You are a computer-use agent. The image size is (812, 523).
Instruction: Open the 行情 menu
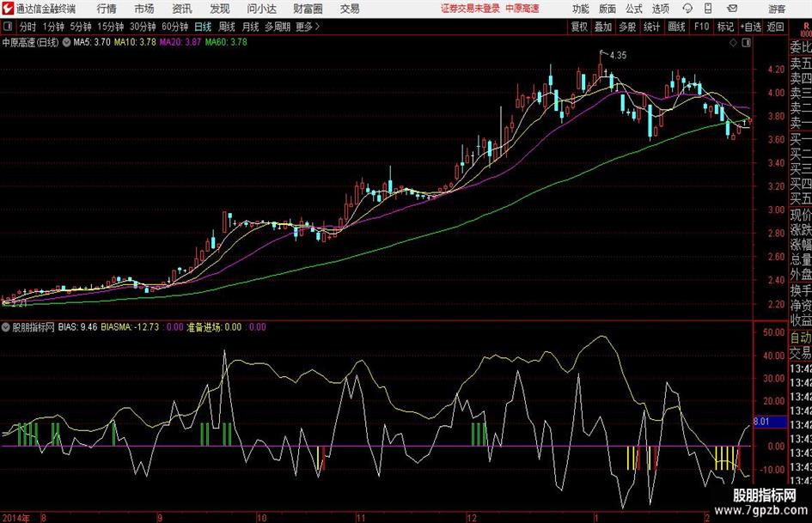pyautogui.click(x=107, y=9)
